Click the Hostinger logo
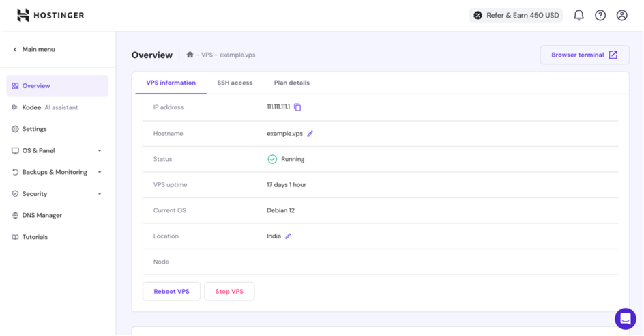 tap(50, 15)
